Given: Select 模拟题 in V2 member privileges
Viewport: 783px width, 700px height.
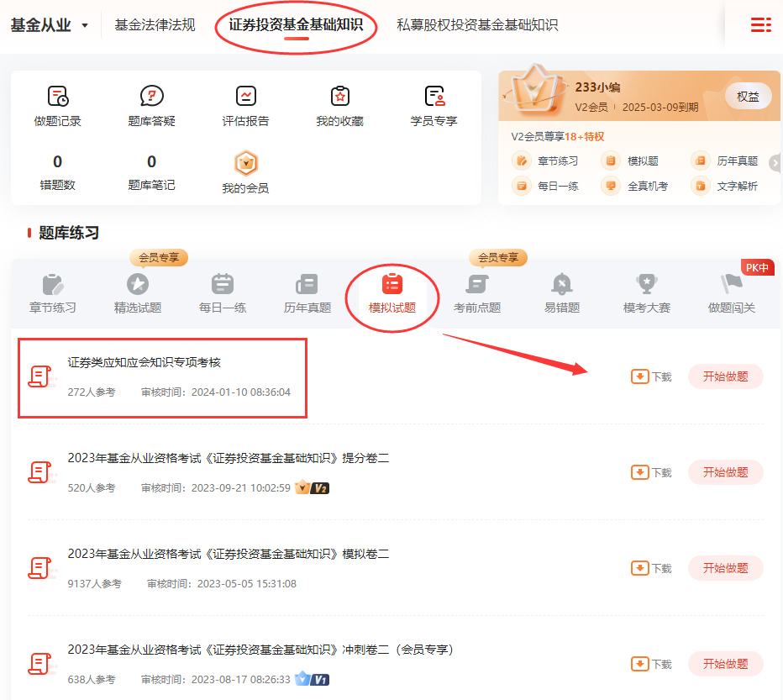Looking at the screenshot, I should (x=630, y=161).
